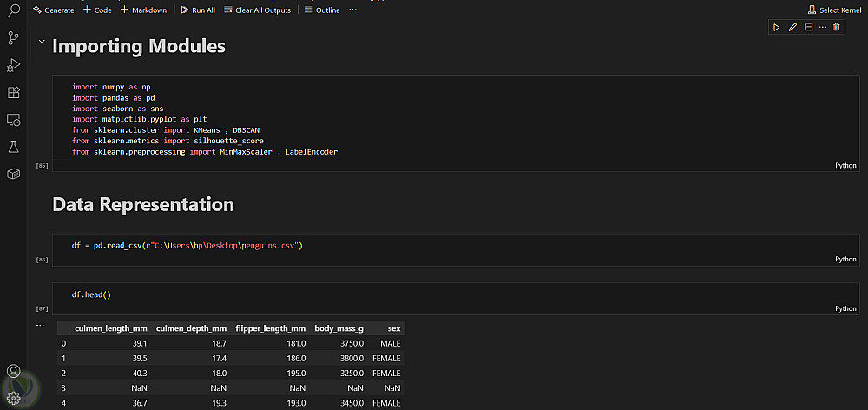The width and height of the screenshot is (868, 410).
Task: Open more cell actions in cell toolbar
Action: click(x=822, y=28)
